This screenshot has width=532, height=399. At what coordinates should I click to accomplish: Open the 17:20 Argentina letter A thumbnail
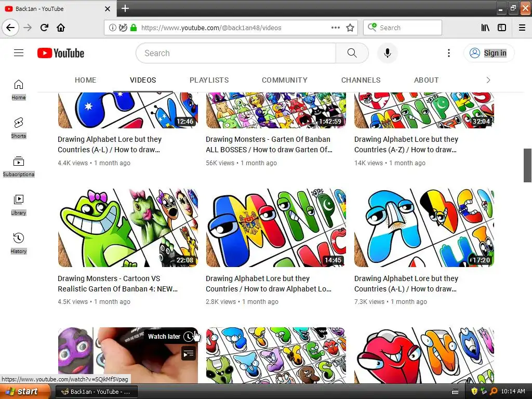(x=424, y=228)
